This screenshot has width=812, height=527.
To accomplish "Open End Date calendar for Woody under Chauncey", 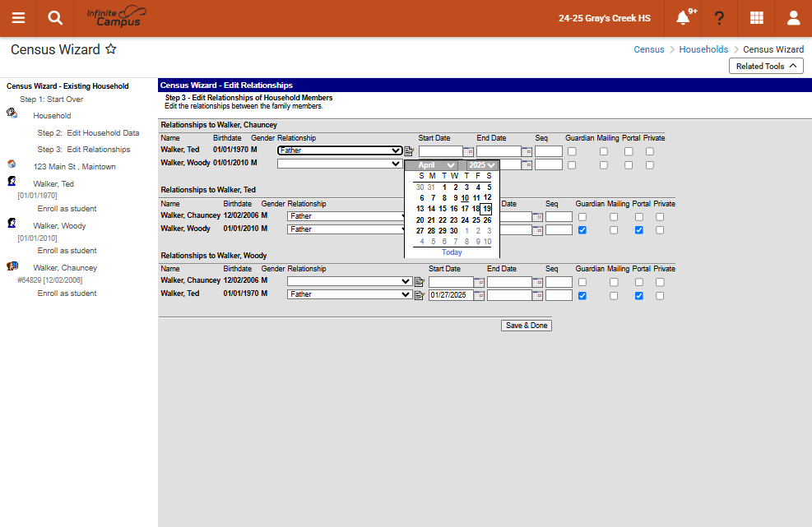I will 527,165.
